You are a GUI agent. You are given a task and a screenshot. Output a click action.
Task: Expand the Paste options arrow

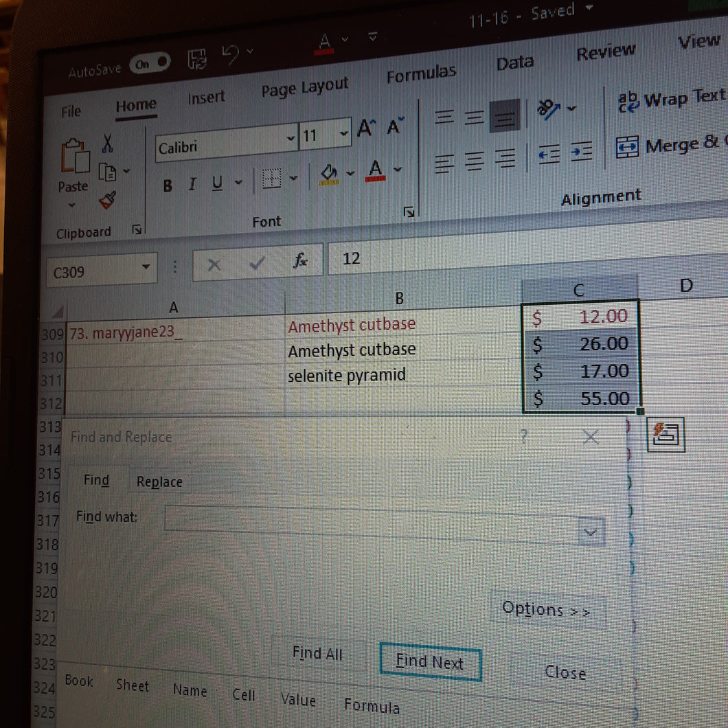(x=71, y=205)
